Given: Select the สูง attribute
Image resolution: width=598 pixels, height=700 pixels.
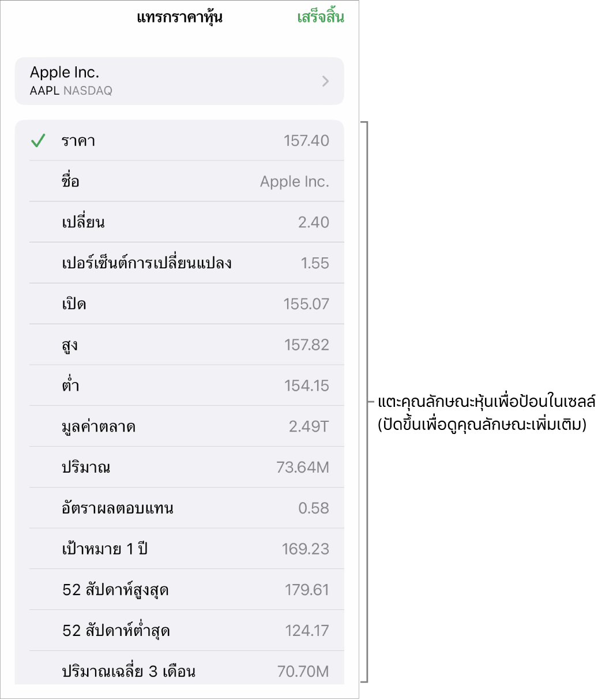Looking at the screenshot, I should click(179, 345).
